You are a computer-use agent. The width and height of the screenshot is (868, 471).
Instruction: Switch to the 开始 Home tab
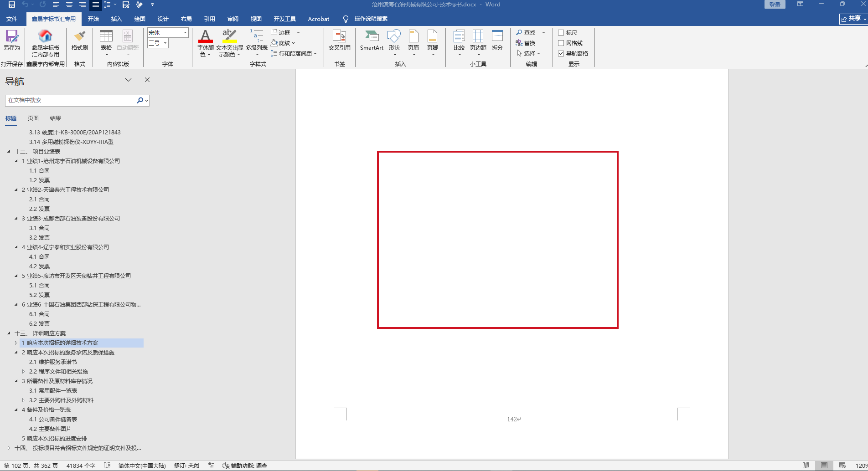[x=93, y=19]
